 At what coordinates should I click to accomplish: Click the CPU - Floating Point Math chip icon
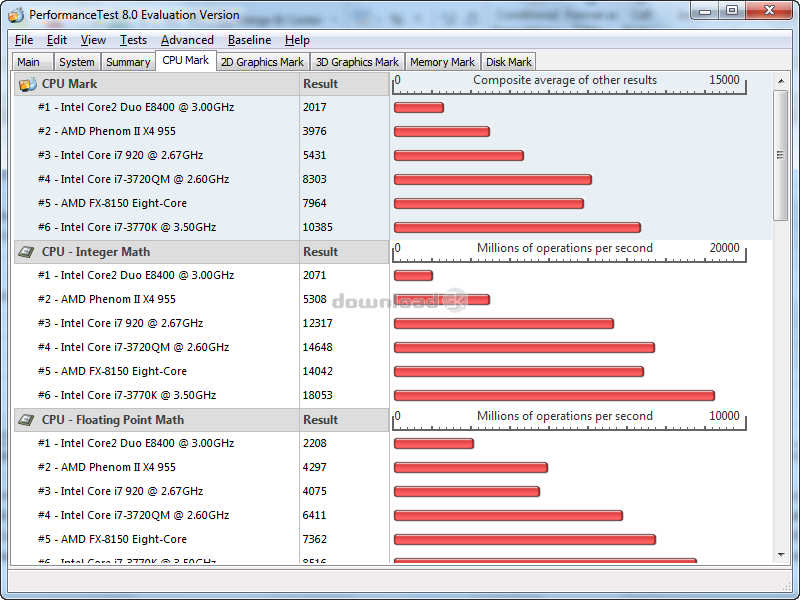(26, 420)
